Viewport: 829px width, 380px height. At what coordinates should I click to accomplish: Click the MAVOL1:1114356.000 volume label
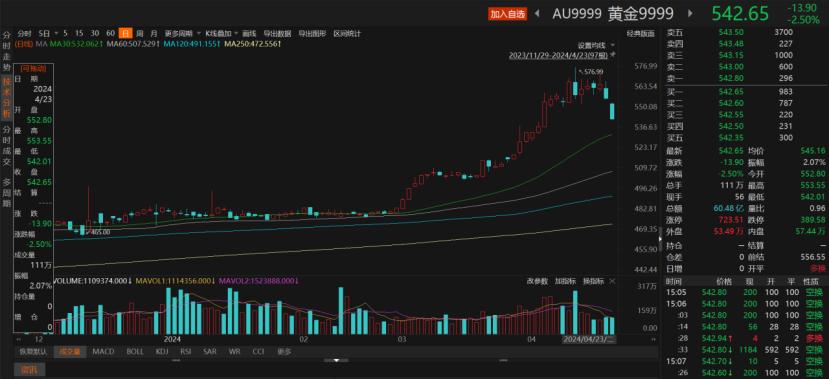click(x=175, y=281)
